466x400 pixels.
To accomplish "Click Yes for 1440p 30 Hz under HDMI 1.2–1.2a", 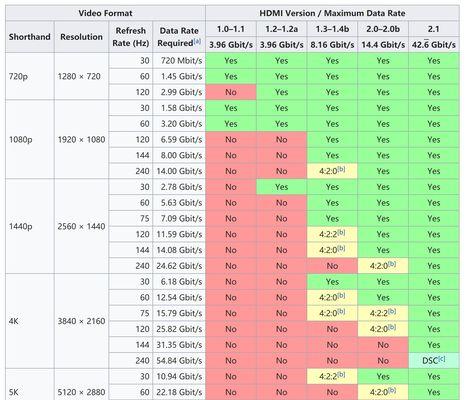I will pyautogui.click(x=282, y=187).
